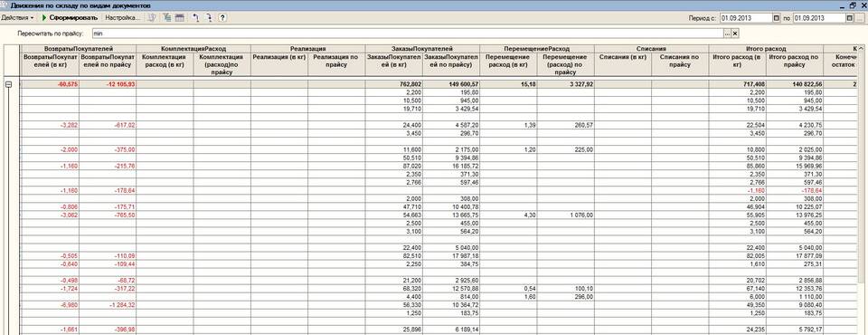Collapse the totals row group
This screenshot has width=868, height=335.
pyautogui.click(x=9, y=84)
